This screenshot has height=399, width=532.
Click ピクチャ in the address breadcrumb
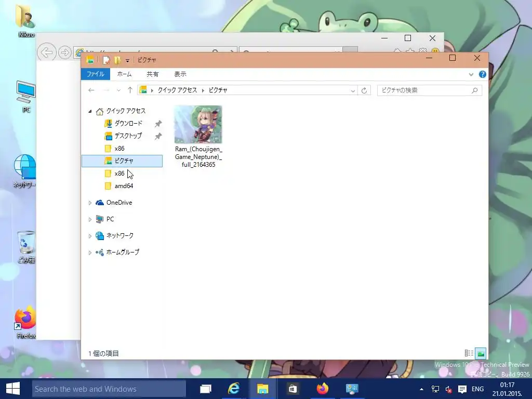tap(218, 90)
